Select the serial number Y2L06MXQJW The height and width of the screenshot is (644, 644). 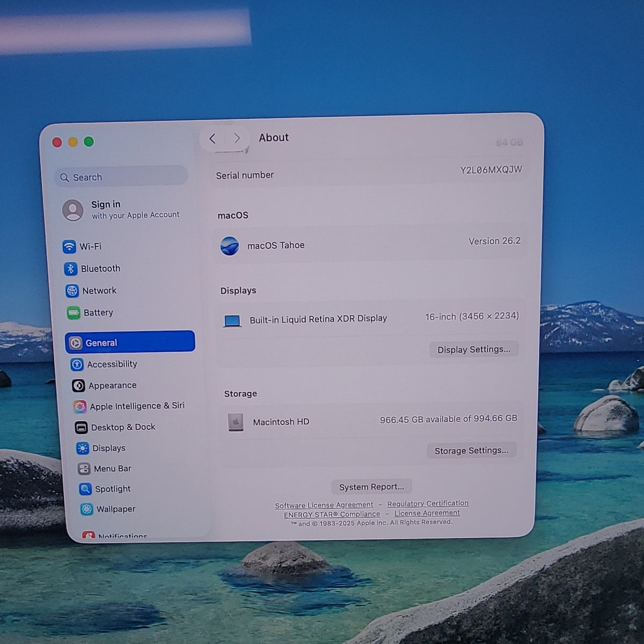[491, 170]
